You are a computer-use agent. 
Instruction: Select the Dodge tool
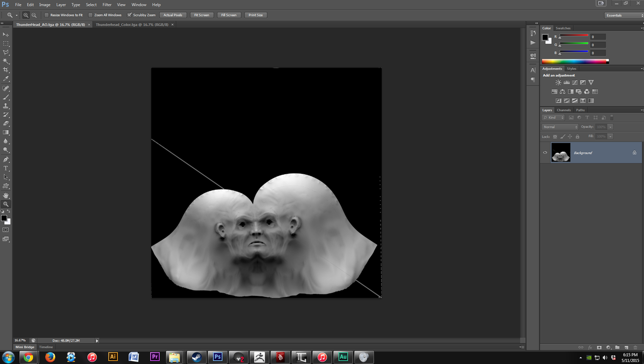(6, 150)
